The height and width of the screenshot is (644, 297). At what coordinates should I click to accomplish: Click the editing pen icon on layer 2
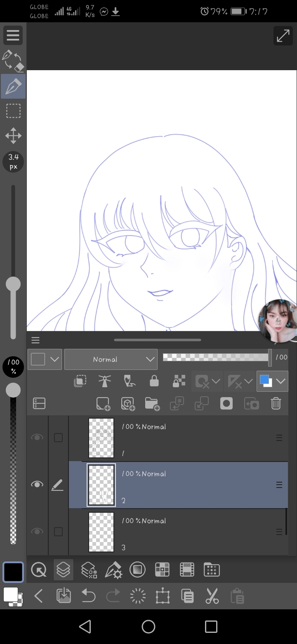[x=58, y=485]
